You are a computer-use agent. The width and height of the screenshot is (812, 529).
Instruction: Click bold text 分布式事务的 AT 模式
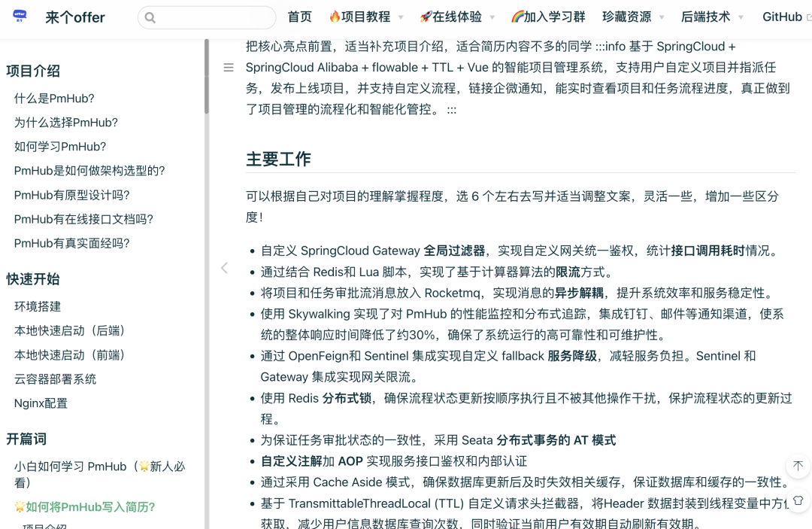pos(556,440)
